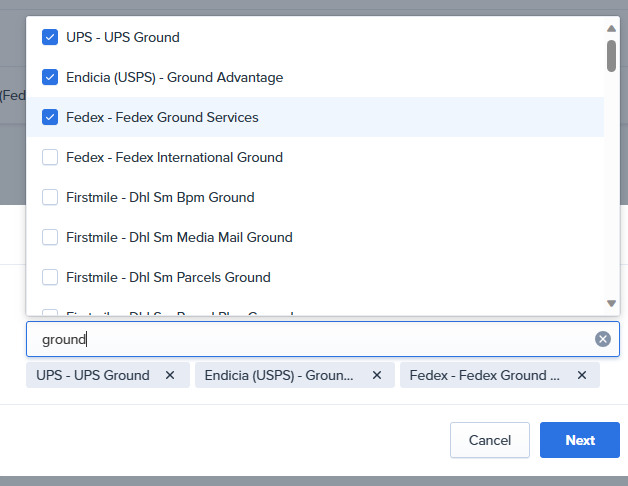
Task: Click the 'Fedex - Fedex Ground ...' tag label
Action: click(485, 375)
